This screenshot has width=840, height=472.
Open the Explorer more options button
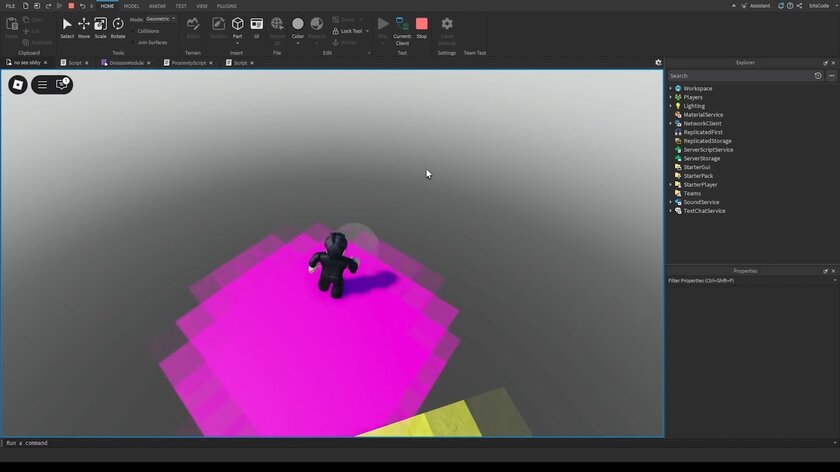tap(831, 76)
